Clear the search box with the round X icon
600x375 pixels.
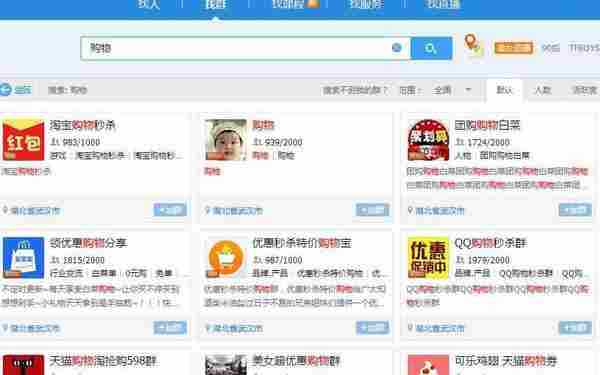[x=397, y=47]
